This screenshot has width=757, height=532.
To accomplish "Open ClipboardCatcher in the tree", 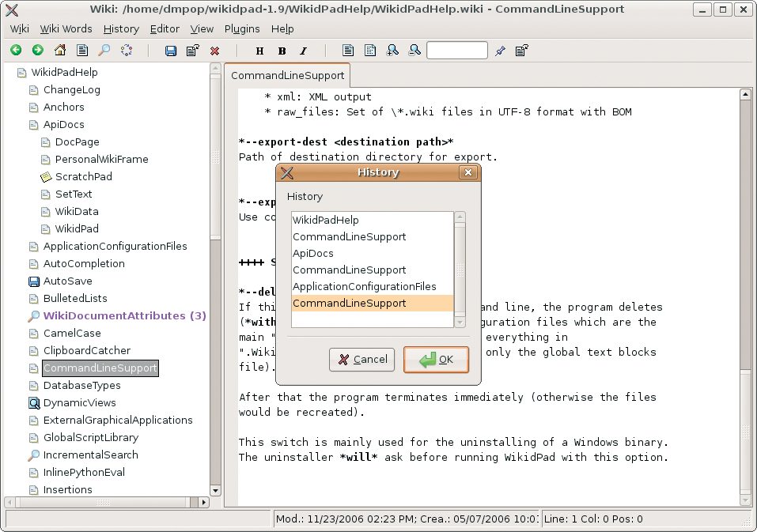I will (87, 351).
